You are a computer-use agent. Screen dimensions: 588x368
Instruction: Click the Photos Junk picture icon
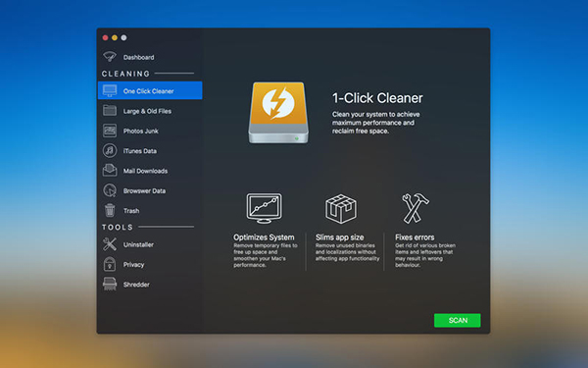[x=110, y=131]
